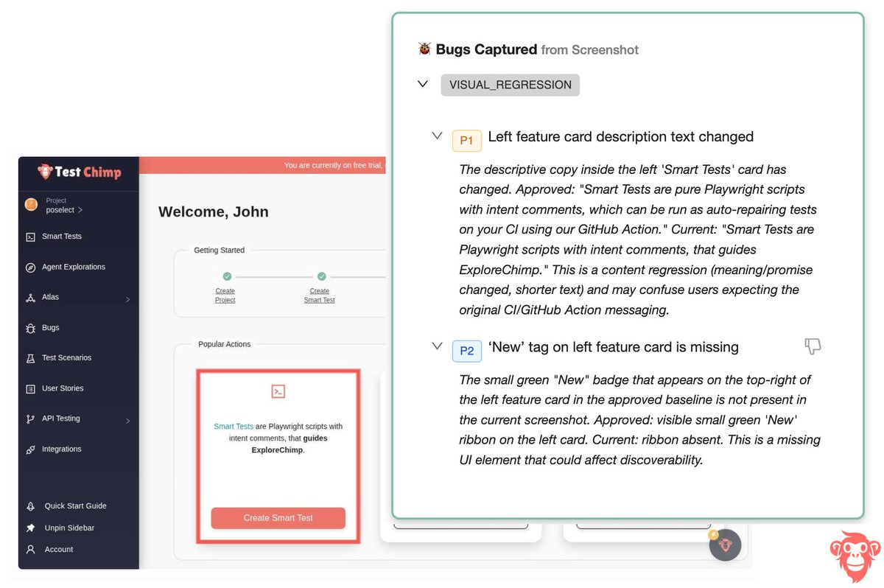
Task: Click the Create Smart Test button
Action: (278, 518)
